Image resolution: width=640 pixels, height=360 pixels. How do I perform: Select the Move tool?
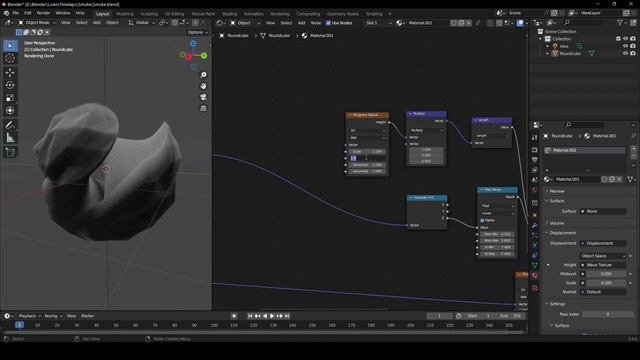coord(10,73)
